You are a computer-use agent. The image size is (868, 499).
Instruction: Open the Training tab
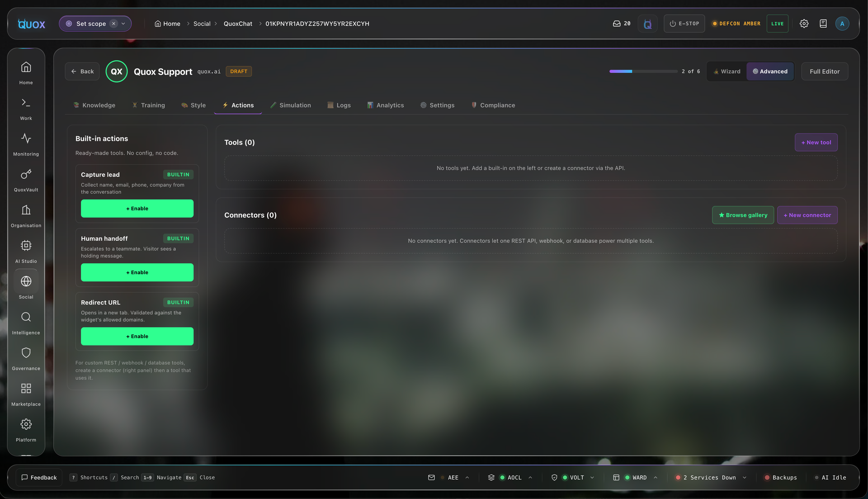[148, 105]
